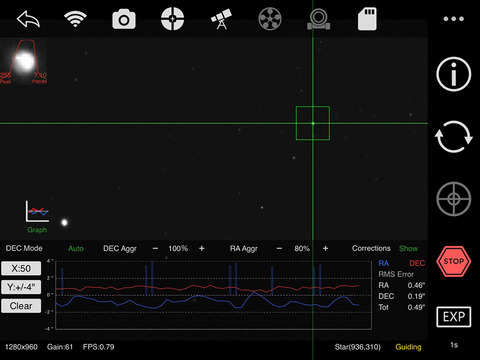Click the DEC Aggr 100% value
This screenshot has width=480, height=360.
pyautogui.click(x=178, y=249)
